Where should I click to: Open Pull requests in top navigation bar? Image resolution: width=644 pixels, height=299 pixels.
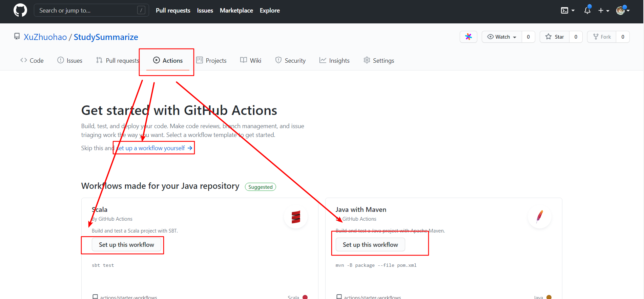[173, 11]
